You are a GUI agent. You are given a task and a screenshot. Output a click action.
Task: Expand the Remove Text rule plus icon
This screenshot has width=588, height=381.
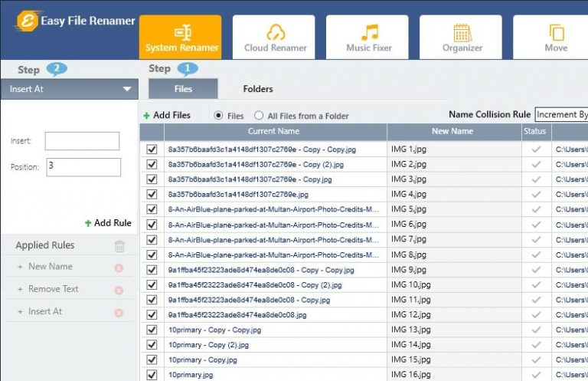(x=20, y=290)
